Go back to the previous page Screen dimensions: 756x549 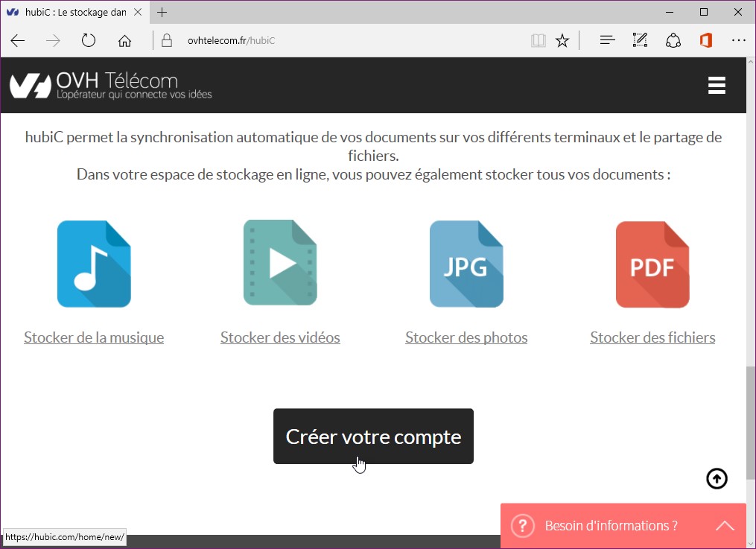click(18, 41)
